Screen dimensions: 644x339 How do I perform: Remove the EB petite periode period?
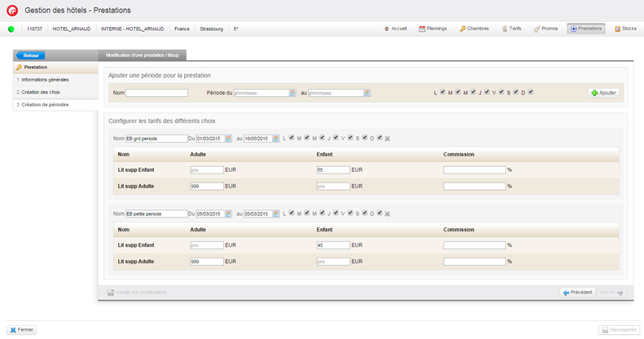click(388, 214)
